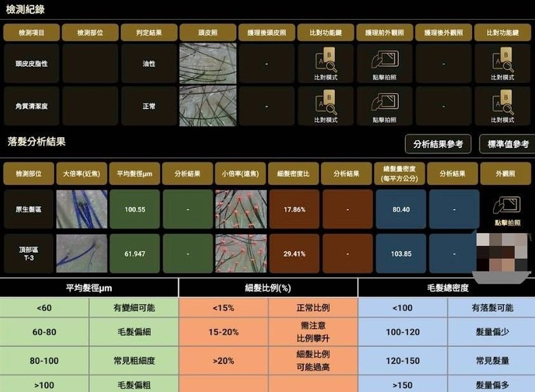Click the 細髮密度比 column header
The height and width of the screenshot is (392, 535).
coord(294,174)
